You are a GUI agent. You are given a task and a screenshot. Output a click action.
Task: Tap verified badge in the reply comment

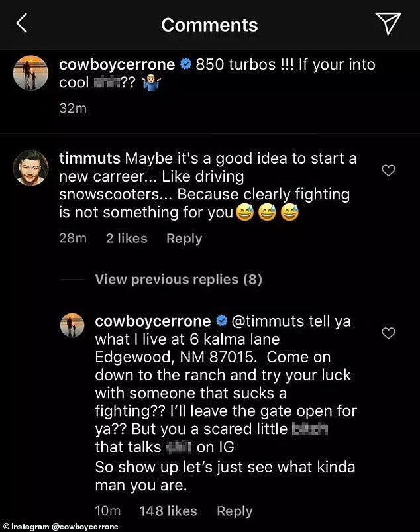point(222,321)
